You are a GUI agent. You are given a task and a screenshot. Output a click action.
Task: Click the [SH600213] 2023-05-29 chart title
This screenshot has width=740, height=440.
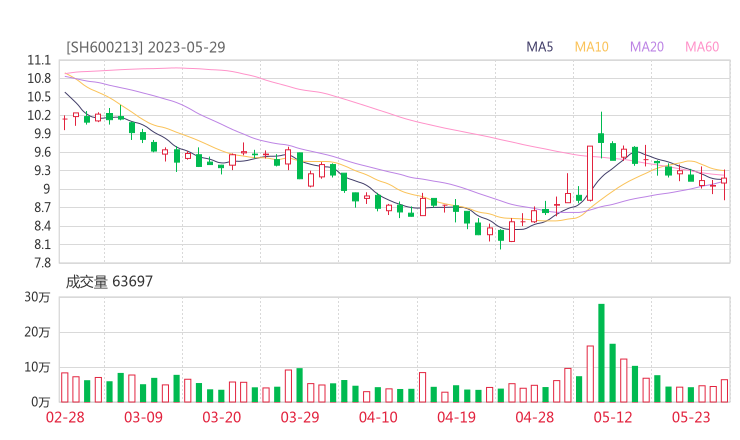(x=146, y=47)
